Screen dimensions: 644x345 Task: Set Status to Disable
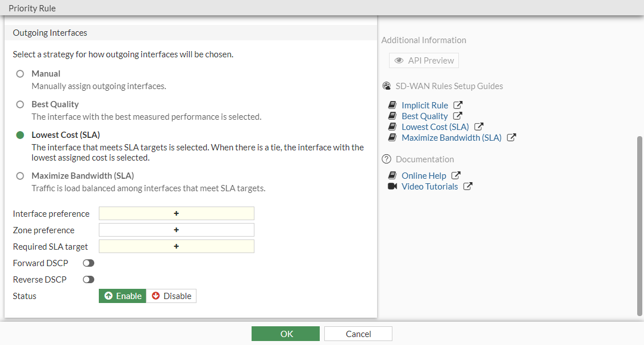(x=172, y=296)
